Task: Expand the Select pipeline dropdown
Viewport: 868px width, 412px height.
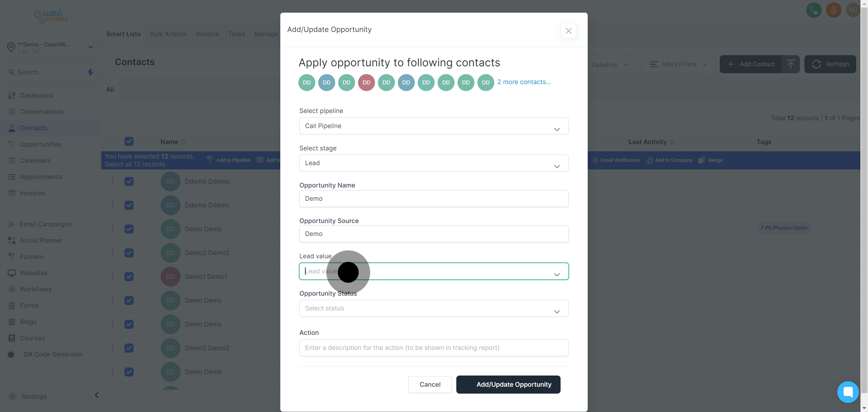Action: pos(434,126)
